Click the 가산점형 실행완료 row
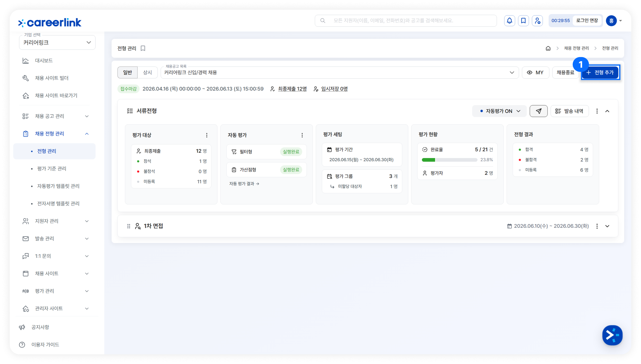Screen dimensions: 641x364 point(266,170)
